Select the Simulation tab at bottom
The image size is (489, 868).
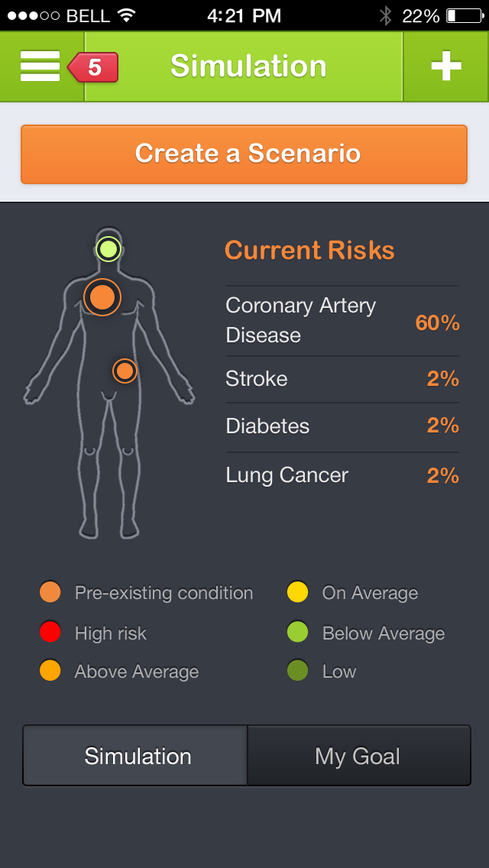pyautogui.click(x=137, y=756)
